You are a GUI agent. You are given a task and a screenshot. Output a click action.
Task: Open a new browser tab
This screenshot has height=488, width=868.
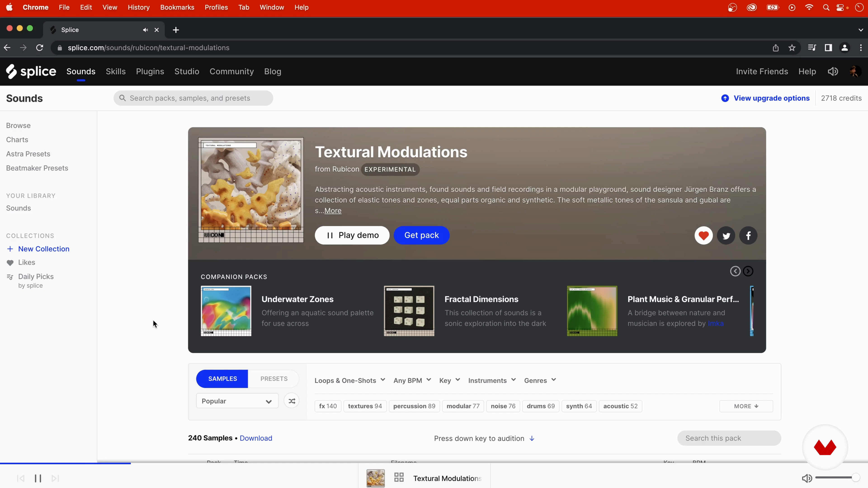176,30
